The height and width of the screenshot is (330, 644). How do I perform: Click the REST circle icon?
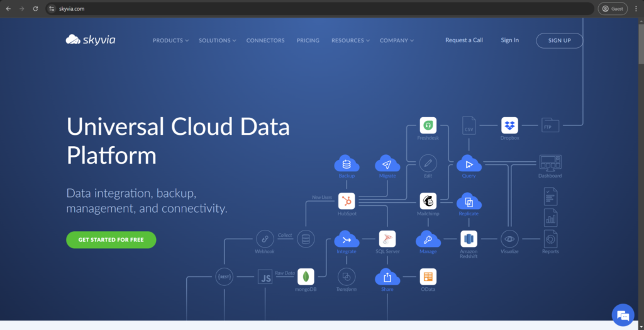click(225, 277)
